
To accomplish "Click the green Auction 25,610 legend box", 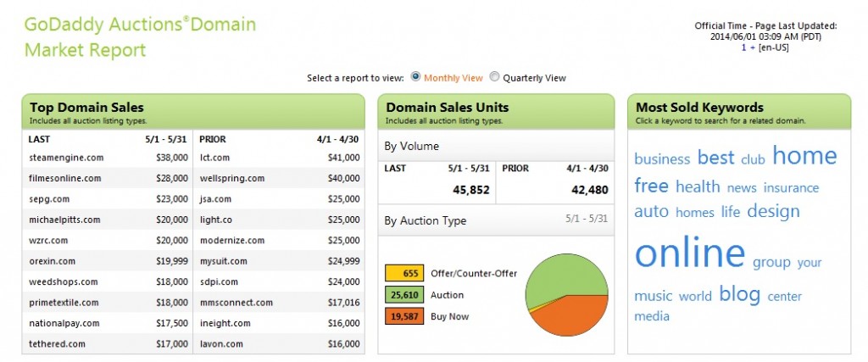I will 403,295.
